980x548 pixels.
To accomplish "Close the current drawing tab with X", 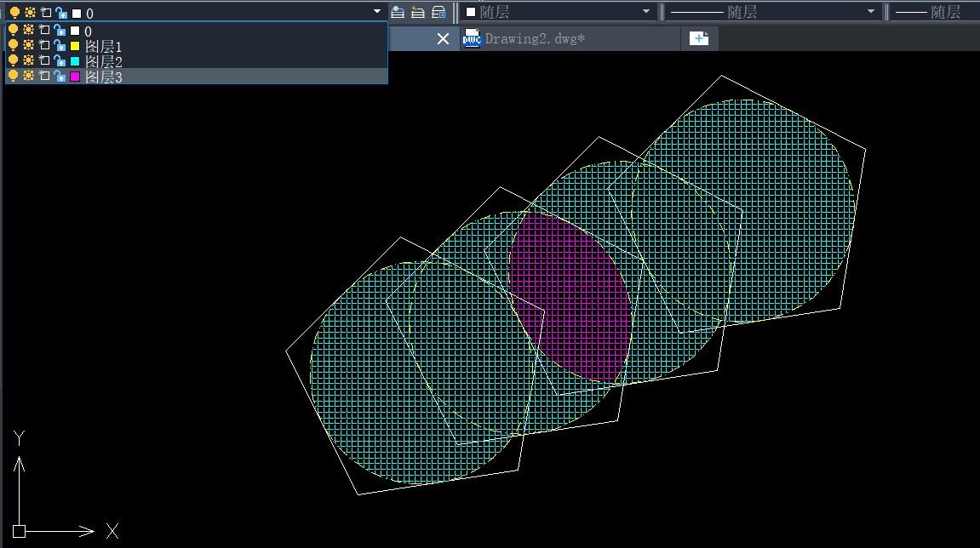I will (x=443, y=39).
